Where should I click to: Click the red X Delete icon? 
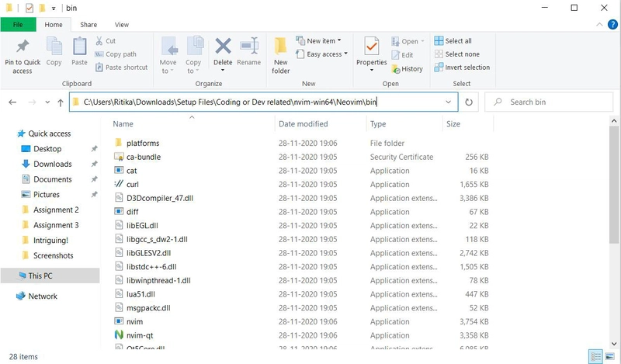tap(223, 46)
